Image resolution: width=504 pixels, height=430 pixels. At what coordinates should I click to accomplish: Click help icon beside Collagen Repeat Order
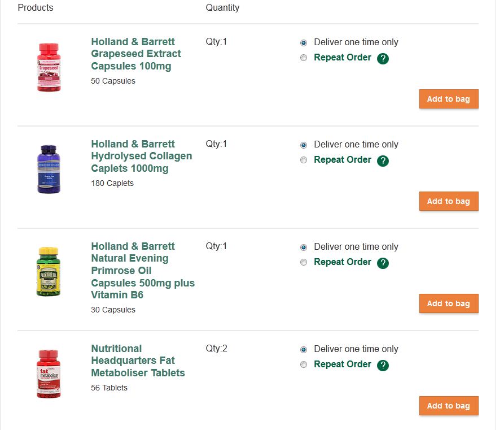(x=383, y=161)
